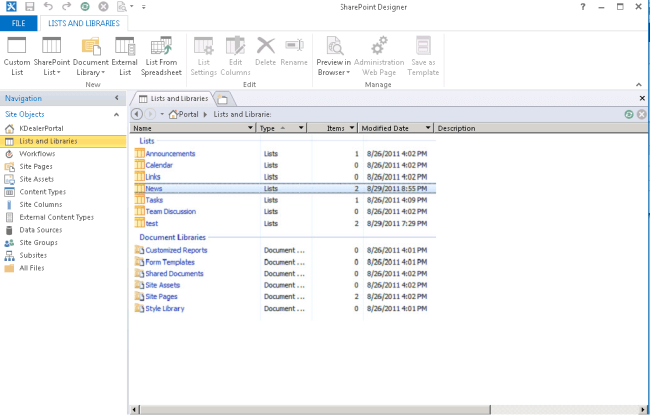This screenshot has height=417, width=650.
Task: Click the Save icon in quick access toolbar
Action: 30,6
